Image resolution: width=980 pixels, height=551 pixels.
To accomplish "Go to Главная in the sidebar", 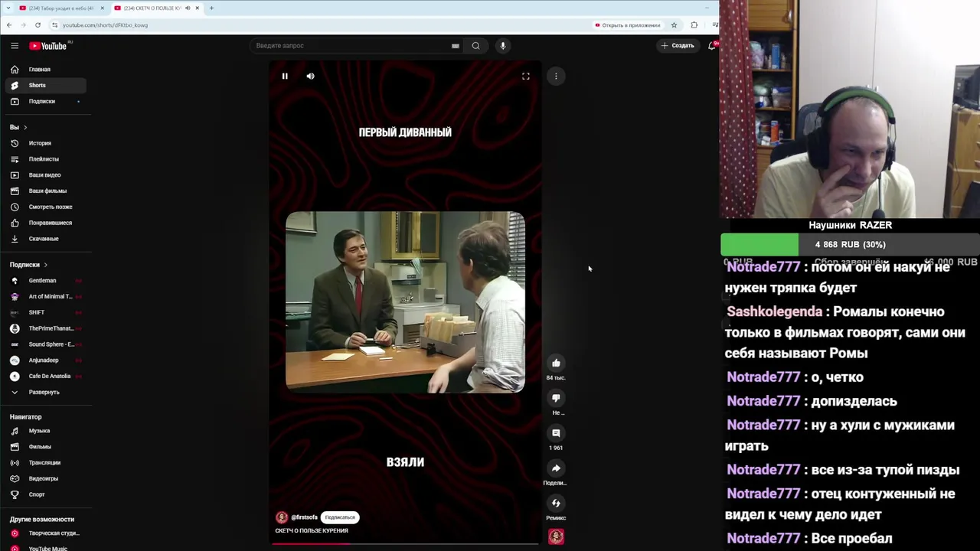I will [46, 70].
